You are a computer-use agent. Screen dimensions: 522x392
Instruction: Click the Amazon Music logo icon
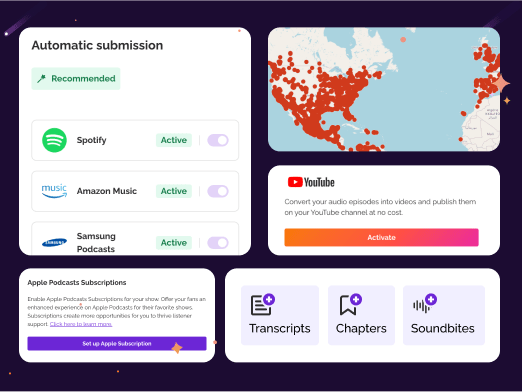coord(54,191)
